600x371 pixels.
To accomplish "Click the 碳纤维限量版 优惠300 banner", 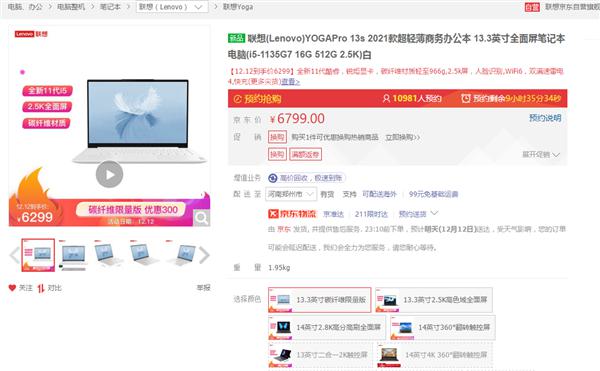I will pyautogui.click(x=132, y=210).
